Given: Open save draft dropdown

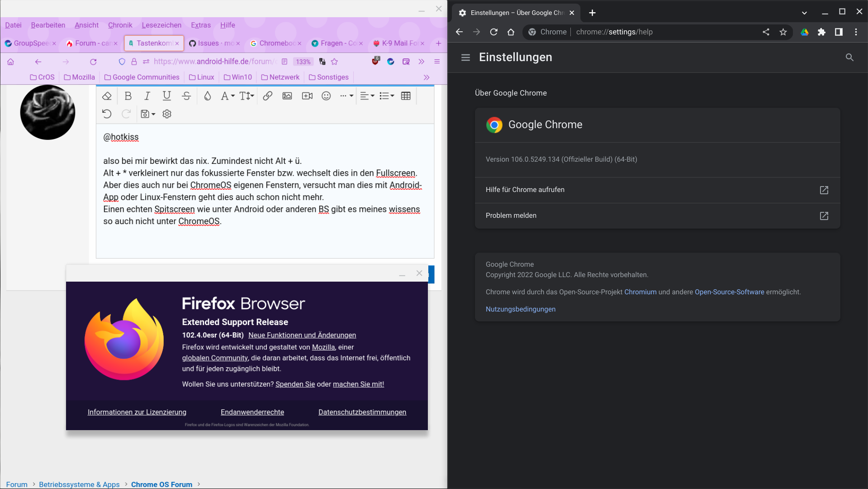Looking at the screenshot, I should 148,114.
